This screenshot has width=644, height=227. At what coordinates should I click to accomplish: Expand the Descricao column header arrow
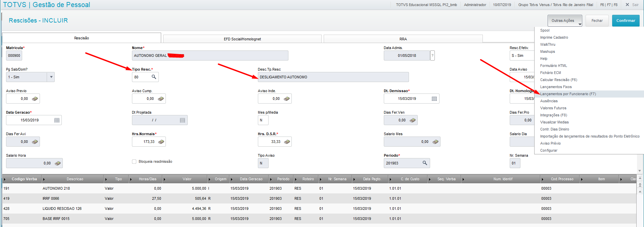[x=44, y=179]
